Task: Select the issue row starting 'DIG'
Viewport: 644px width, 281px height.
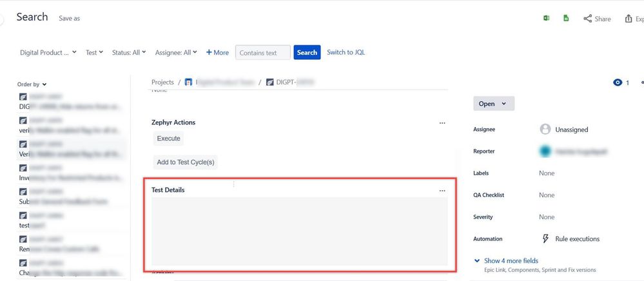Action: [72, 101]
